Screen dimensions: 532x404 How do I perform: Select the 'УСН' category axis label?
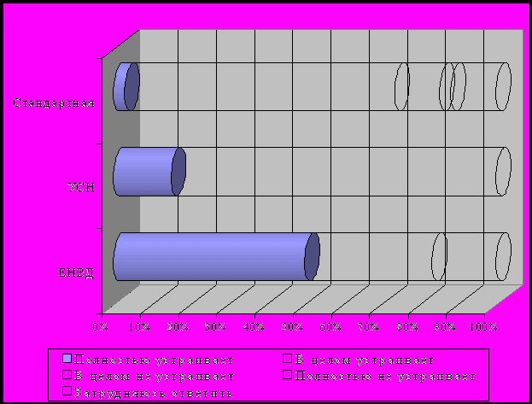click(x=81, y=187)
